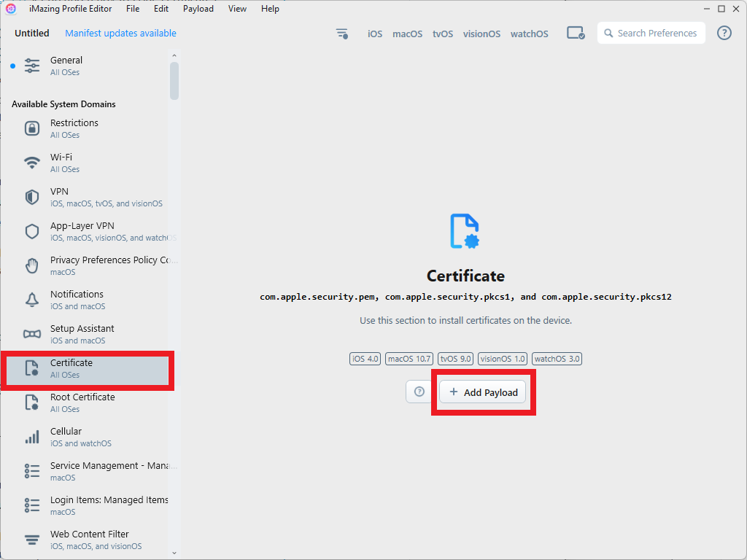Filter payloads by iOS
The height and width of the screenshot is (560, 747).
(375, 34)
